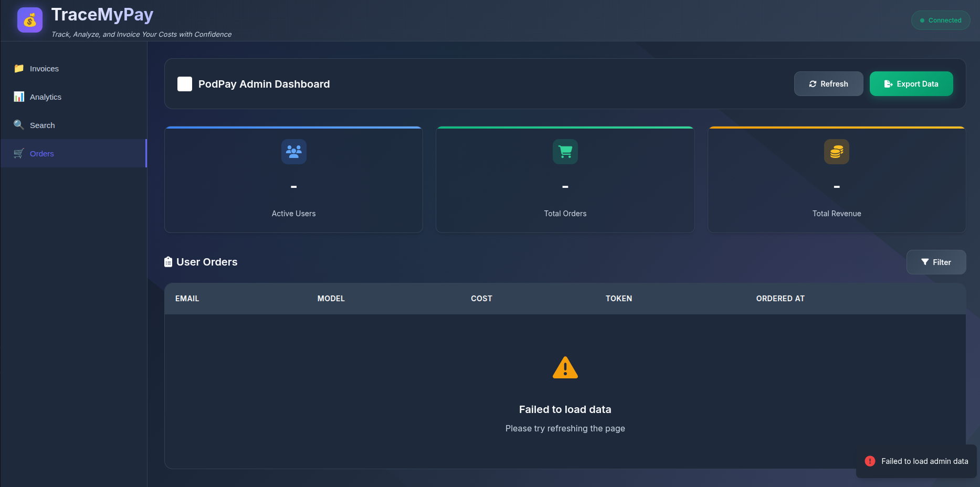Sort the table by the COST column
This screenshot has width=980, height=487.
(481, 298)
